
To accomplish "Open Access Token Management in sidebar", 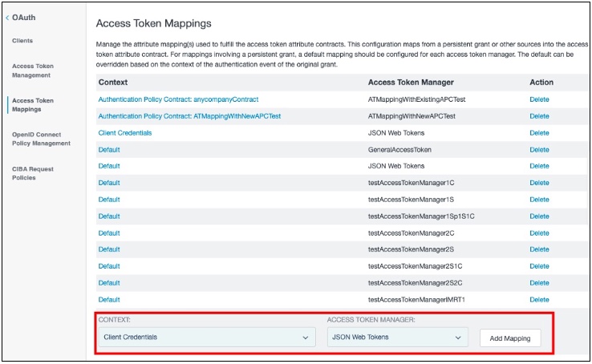I will (x=31, y=71).
